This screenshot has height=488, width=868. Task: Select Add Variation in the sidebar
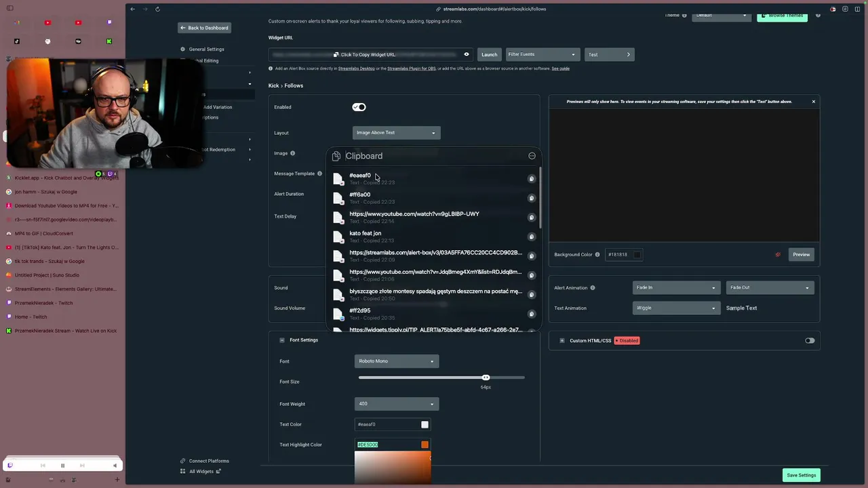[x=217, y=107]
